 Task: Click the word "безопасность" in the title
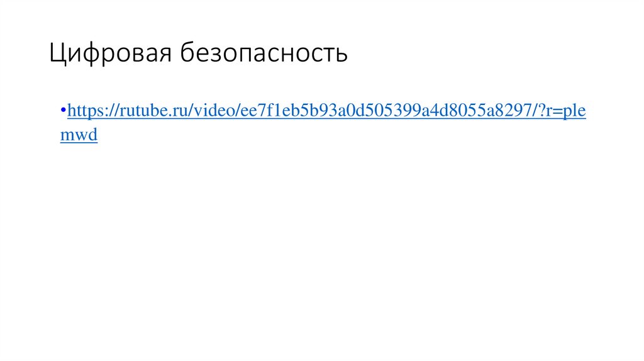pos(264,54)
